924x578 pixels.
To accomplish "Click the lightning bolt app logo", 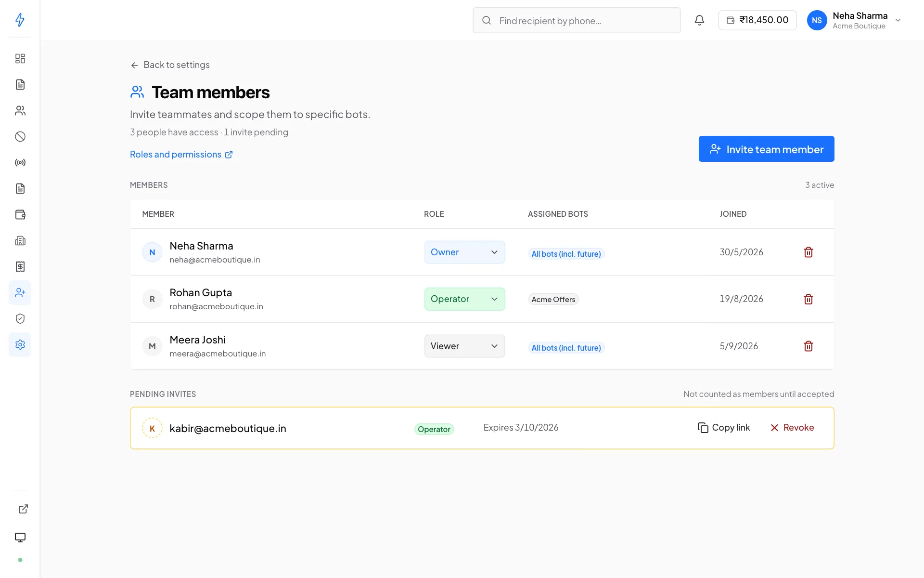I will click(x=20, y=20).
